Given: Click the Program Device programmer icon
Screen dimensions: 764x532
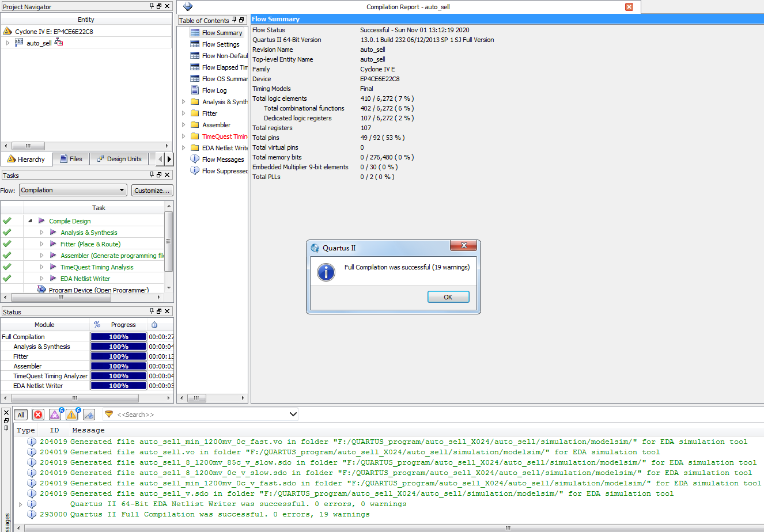Looking at the screenshot, I should click(x=41, y=289).
